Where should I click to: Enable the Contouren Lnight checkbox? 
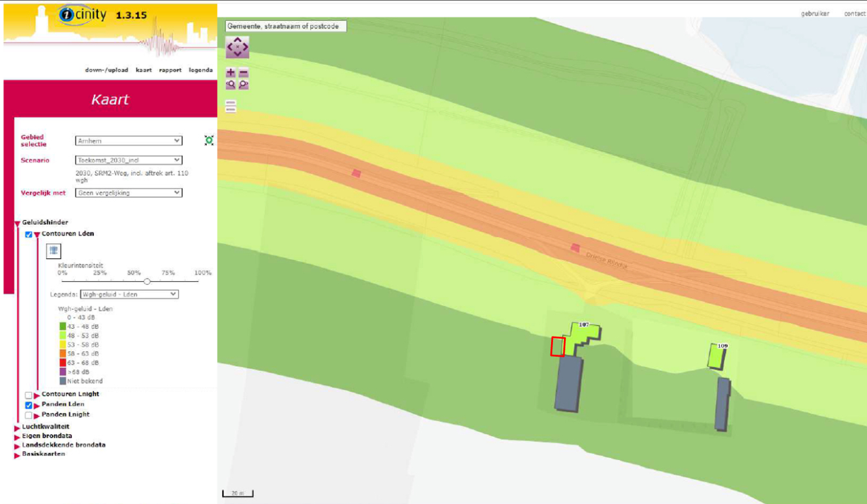pos(28,395)
